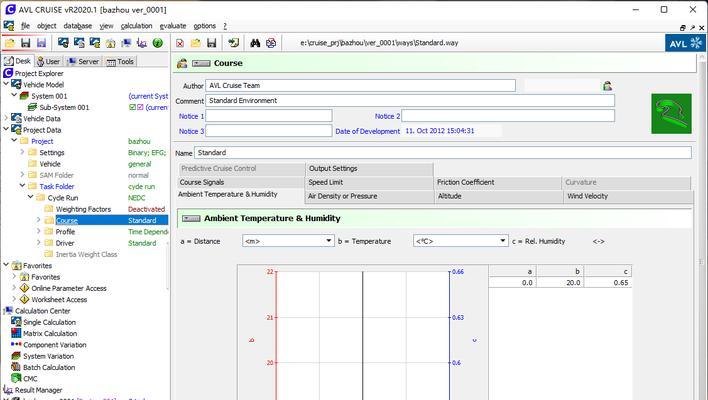Screen dimensions: 708x400
Task: Click the System Variation icon
Action: [16, 356]
